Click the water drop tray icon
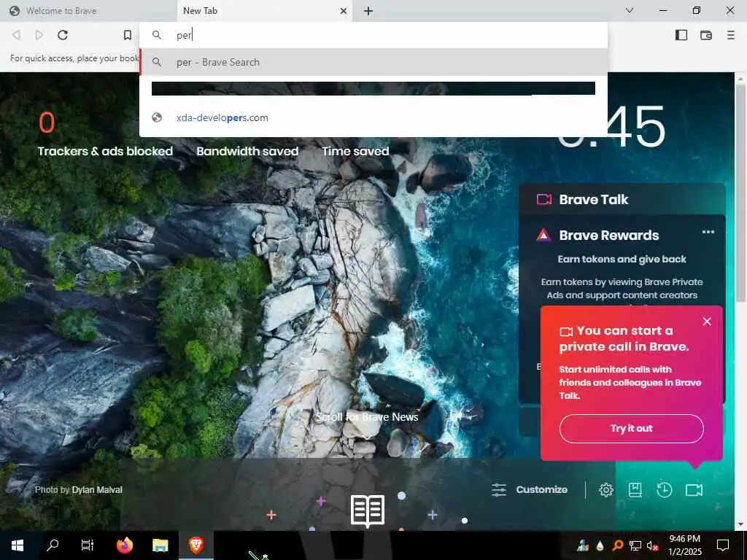The width and height of the screenshot is (747, 560). (600, 546)
